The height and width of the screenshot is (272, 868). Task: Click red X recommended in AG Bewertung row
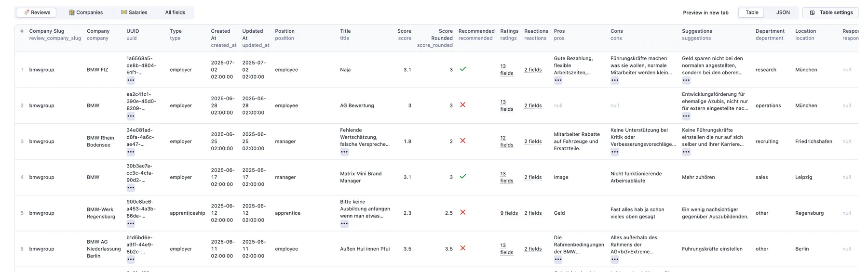point(463,104)
